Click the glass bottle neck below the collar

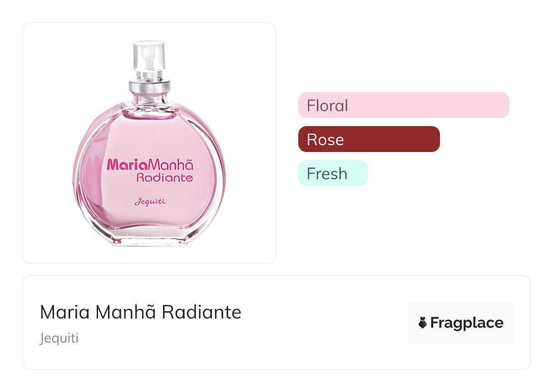coord(149,101)
